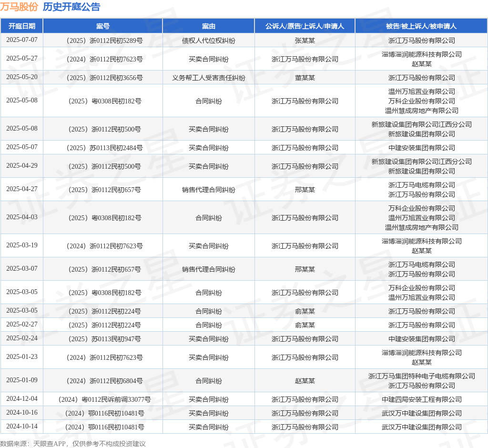
Task: Select the date cell 2025-02-24
Action: 22,338
